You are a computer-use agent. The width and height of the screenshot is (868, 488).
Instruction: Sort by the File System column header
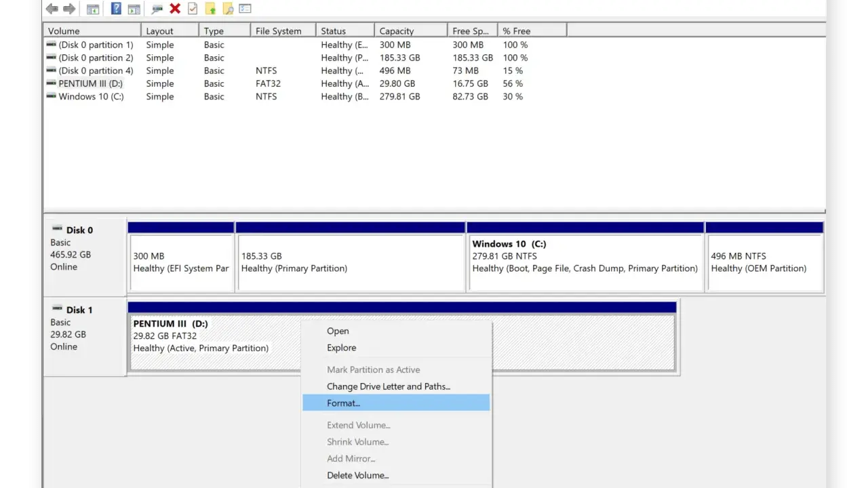point(283,30)
